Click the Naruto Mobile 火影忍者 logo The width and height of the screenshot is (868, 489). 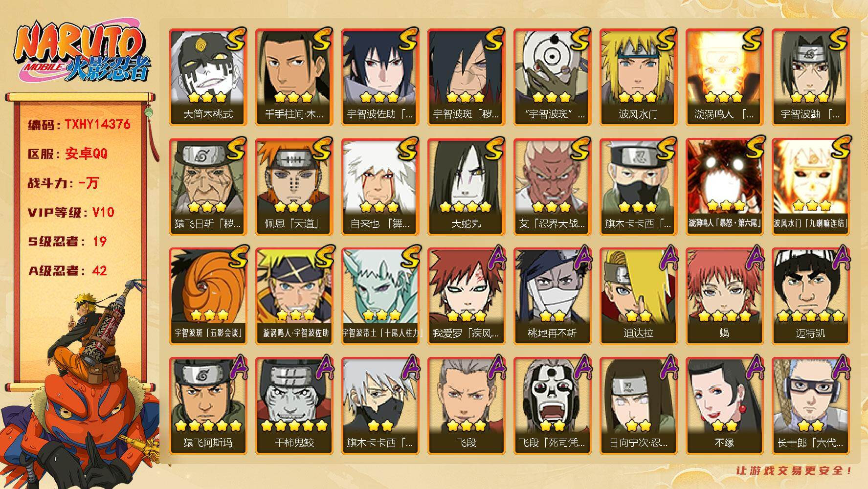(x=82, y=53)
